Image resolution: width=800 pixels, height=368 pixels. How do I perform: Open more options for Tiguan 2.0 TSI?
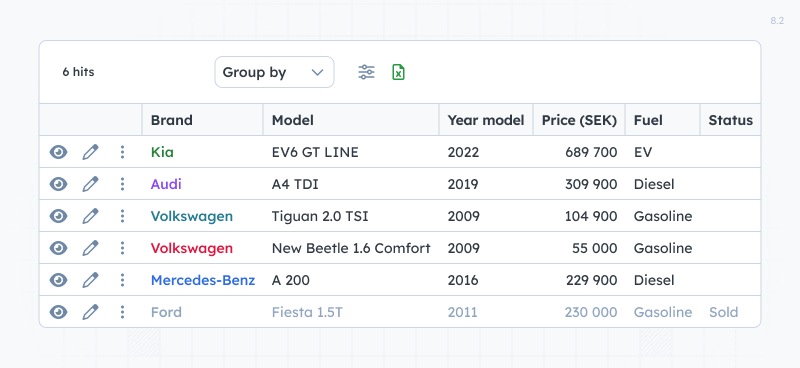tap(122, 216)
